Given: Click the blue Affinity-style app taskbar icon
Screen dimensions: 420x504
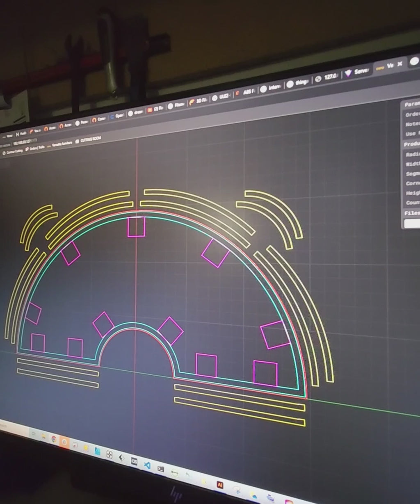Looking at the screenshot, I should coord(98,451).
